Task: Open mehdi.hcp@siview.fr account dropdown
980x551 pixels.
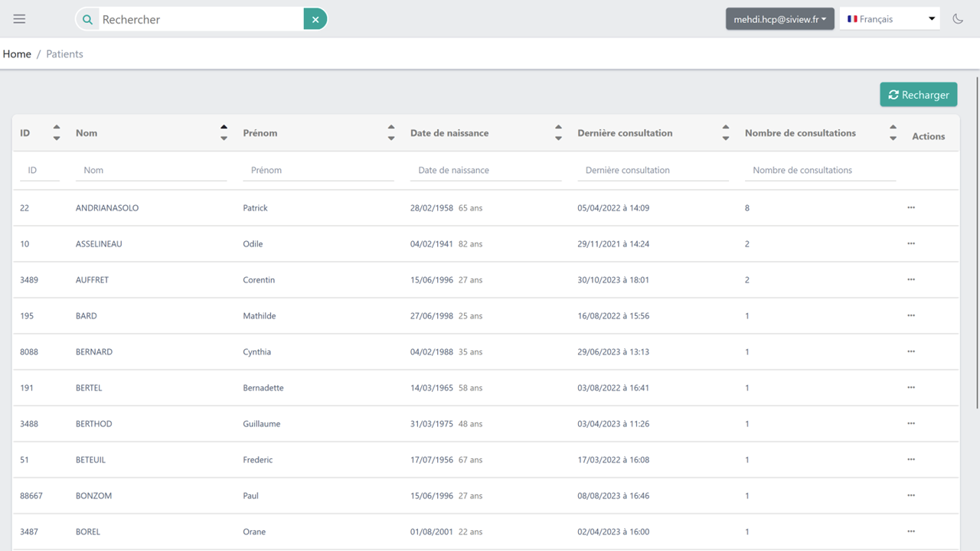Action: pyautogui.click(x=780, y=19)
